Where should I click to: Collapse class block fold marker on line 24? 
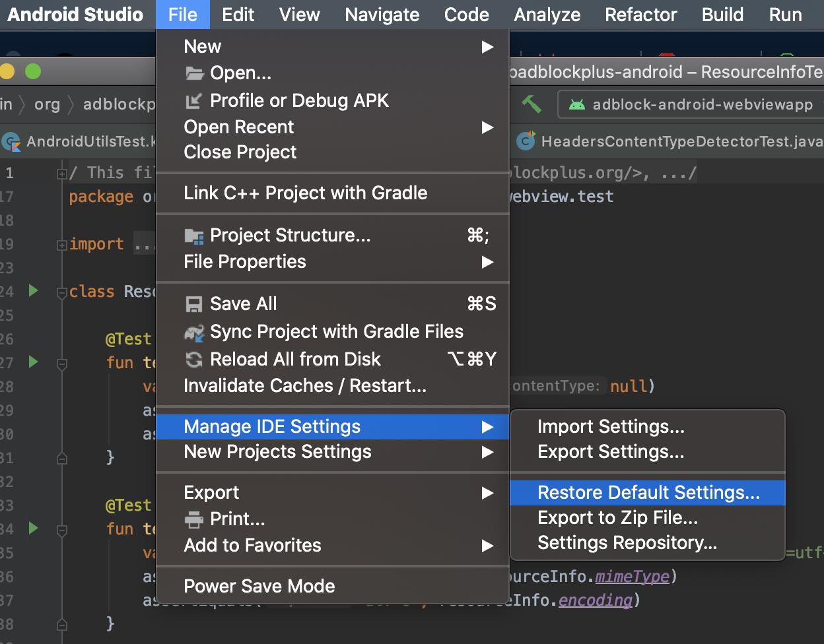tap(61, 292)
